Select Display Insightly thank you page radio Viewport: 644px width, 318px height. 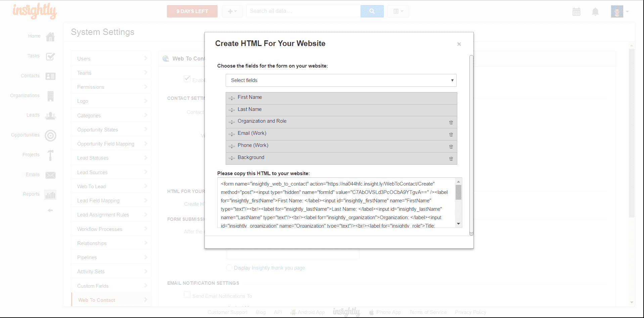pyautogui.click(x=229, y=268)
